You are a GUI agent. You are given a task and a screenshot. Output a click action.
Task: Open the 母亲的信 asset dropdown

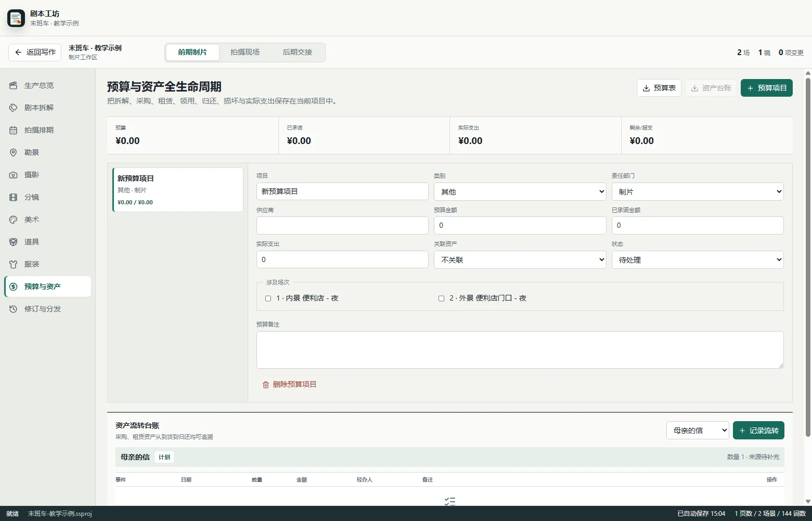(x=698, y=430)
